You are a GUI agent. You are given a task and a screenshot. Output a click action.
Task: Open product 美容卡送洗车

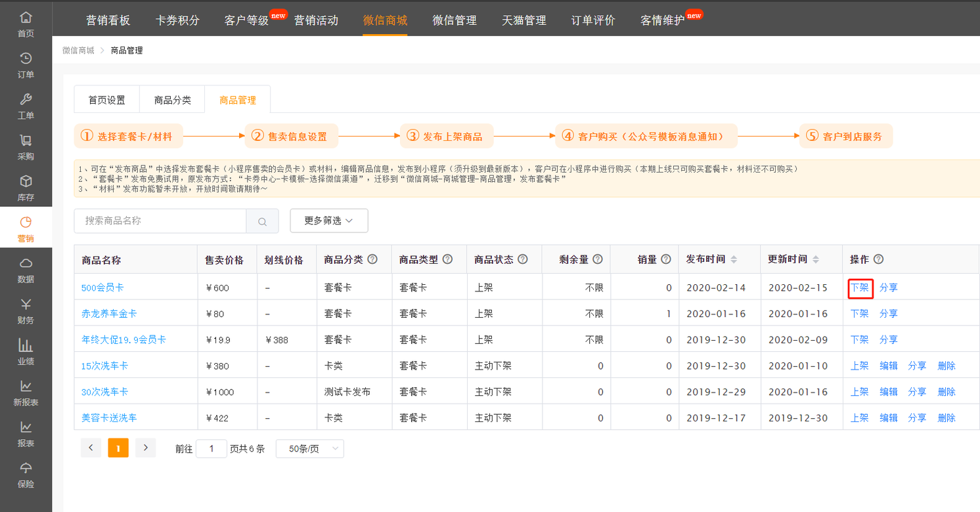[x=109, y=417]
